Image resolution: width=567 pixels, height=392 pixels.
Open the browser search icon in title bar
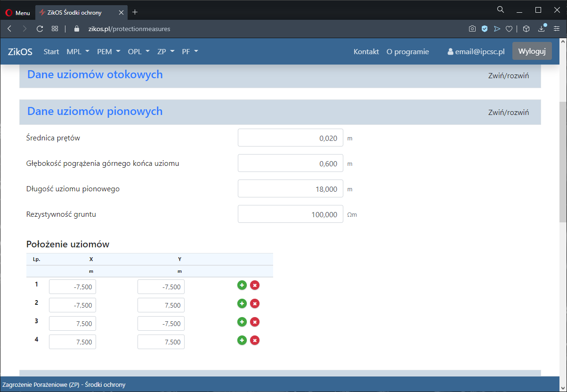[501, 9]
